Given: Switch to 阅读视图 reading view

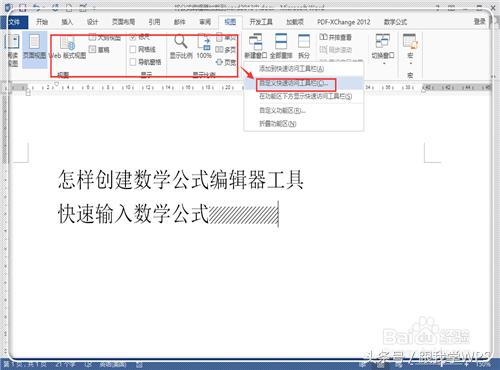Looking at the screenshot, I should coord(13,49).
